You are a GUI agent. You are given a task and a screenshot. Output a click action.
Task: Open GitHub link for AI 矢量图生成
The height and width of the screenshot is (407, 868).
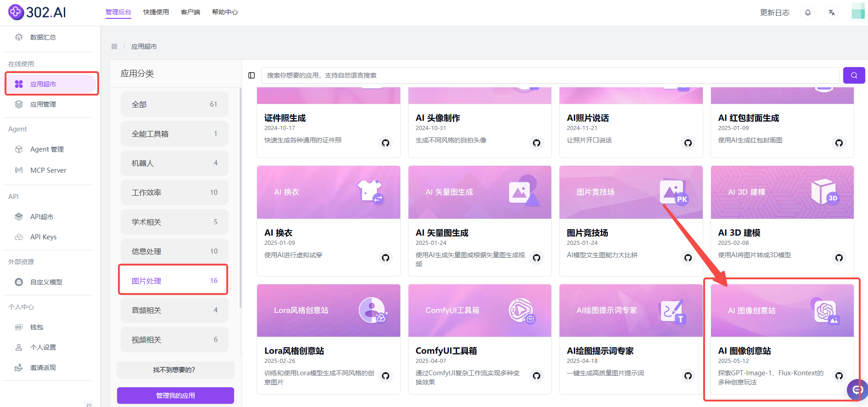point(537,258)
